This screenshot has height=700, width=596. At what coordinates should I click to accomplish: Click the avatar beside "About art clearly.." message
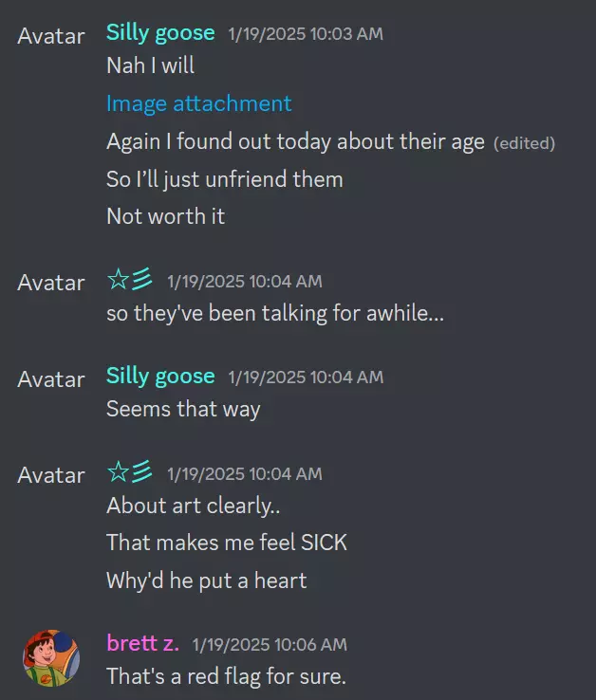point(51,474)
